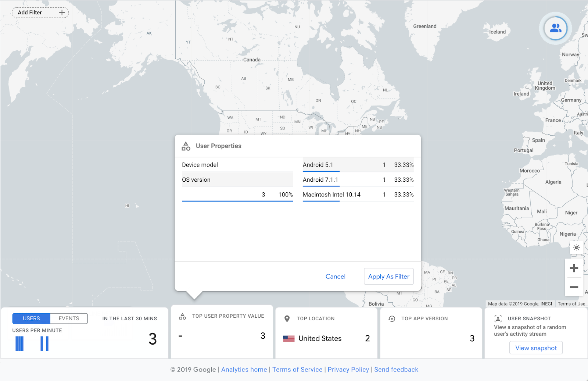Zoom in on the map
The image size is (588, 381).
click(574, 268)
